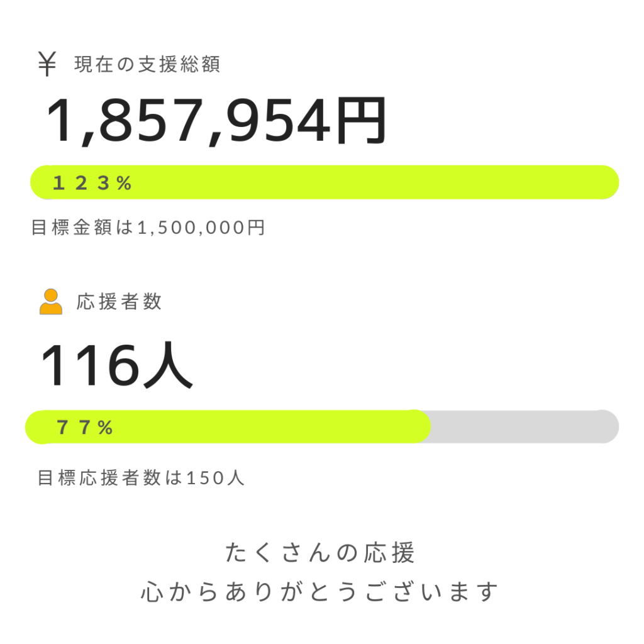Click the 77% supporters progress bar

click(x=322, y=427)
